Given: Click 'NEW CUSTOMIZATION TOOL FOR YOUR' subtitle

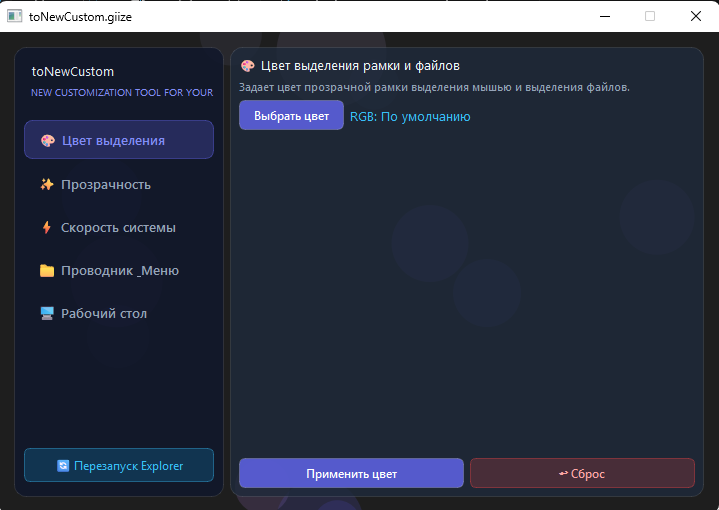Looking at the screenshot, I should (122, 93).
